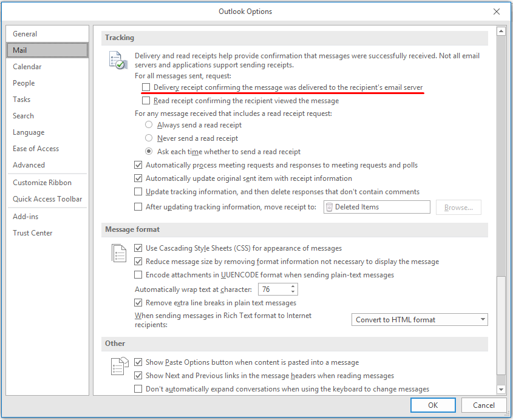Uncheck Automatically process meeting requests
513x420 pixels.
click(x=138, y=165)
